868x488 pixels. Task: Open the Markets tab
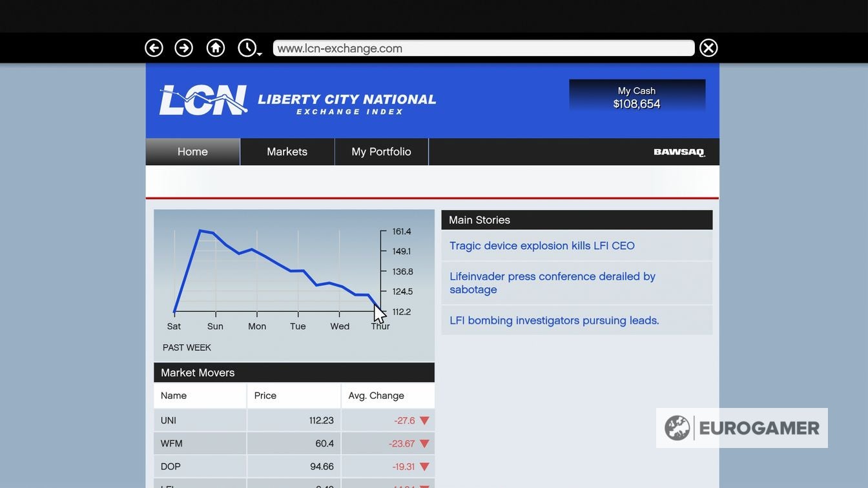(x=287, y=152)
